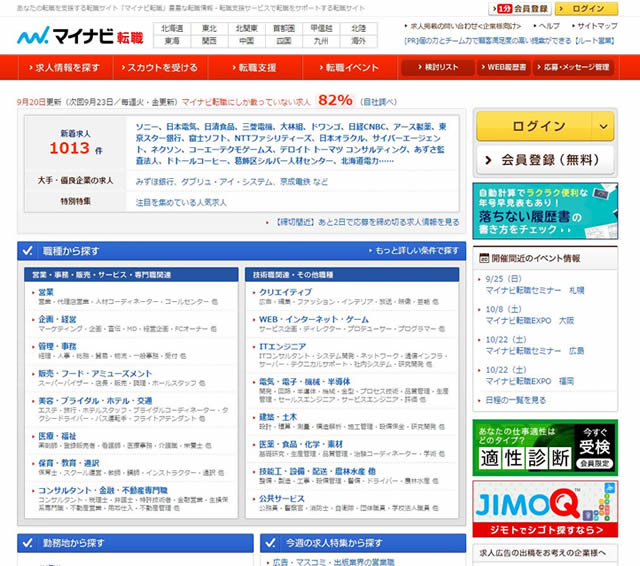
Task: Open the 検討リスト nav button
Action: pyautogui.click(x=438, y=67)
